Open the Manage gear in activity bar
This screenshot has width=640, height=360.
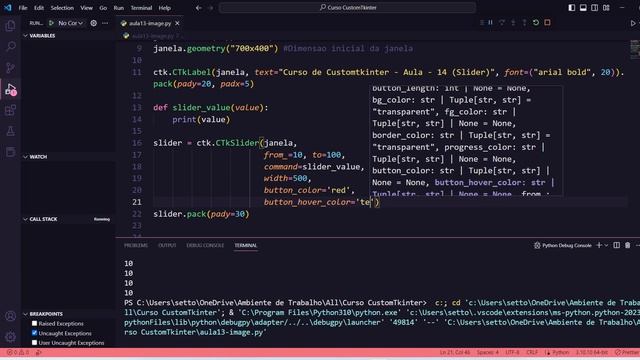(x=11, y=337)
